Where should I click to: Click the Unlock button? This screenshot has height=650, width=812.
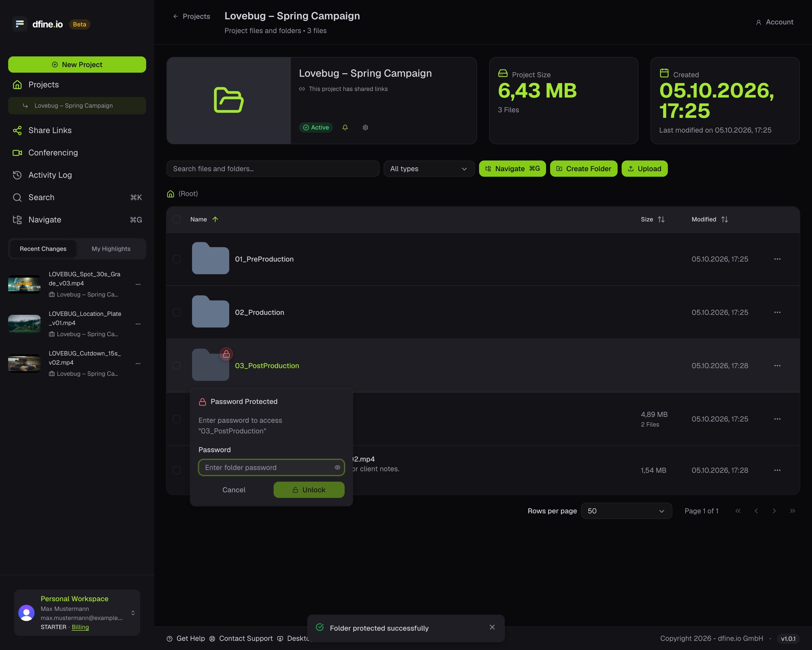(x=309, y=490)
